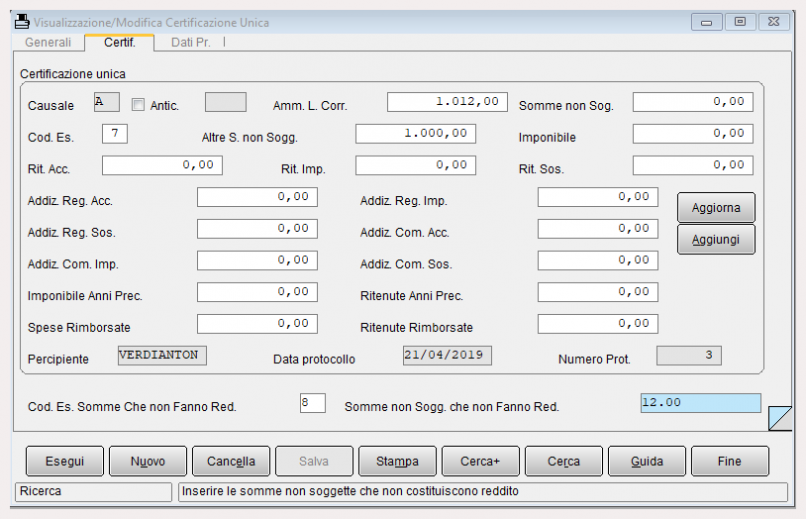This screenshot has width=806, height=519.
Task: Switch to the Generali tab
Action: tap(48, 42)
